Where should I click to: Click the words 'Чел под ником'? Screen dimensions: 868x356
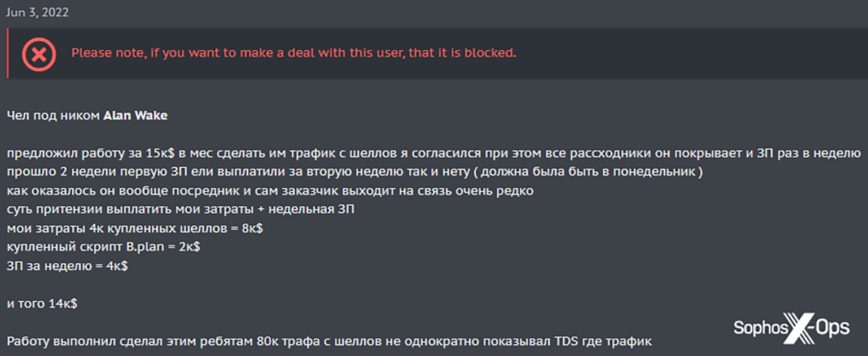(x=54, y=116)
